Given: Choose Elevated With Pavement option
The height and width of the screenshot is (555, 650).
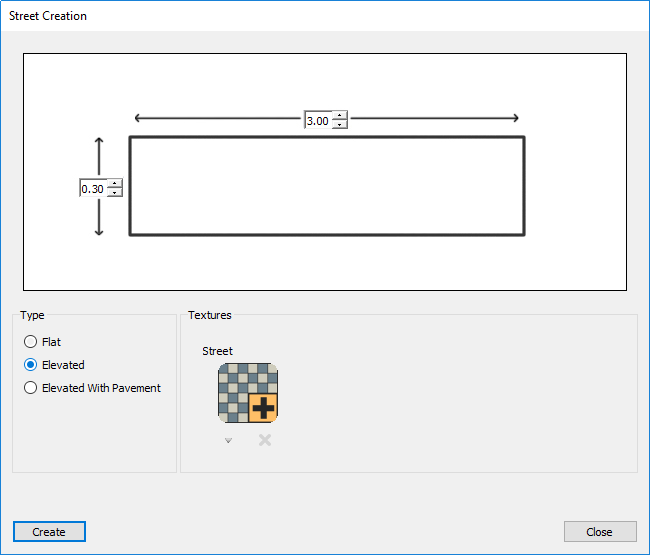Looking at the screenshot, I should point(92,388).
